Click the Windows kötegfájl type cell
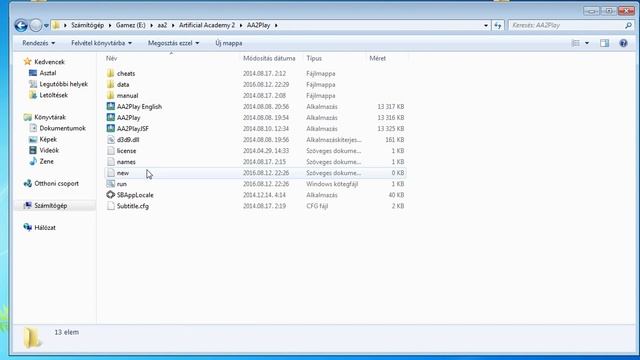 (332, 184)
